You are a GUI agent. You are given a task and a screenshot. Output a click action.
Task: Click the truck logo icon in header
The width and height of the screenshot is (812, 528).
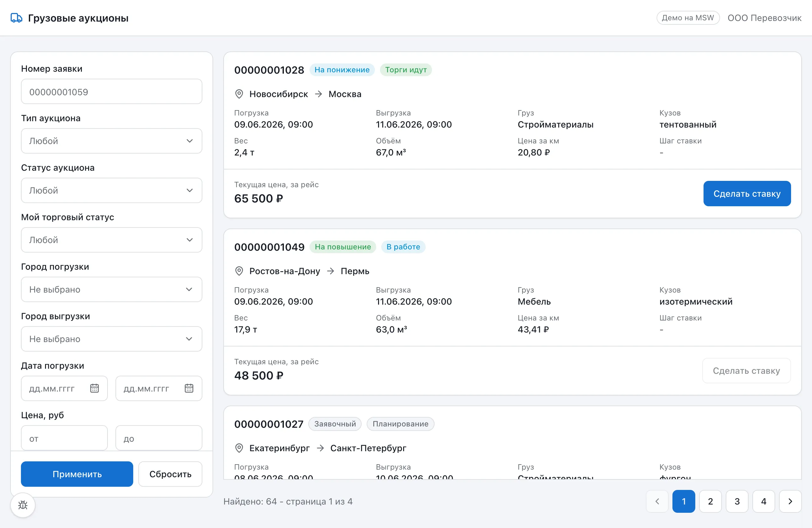(16, 18)
